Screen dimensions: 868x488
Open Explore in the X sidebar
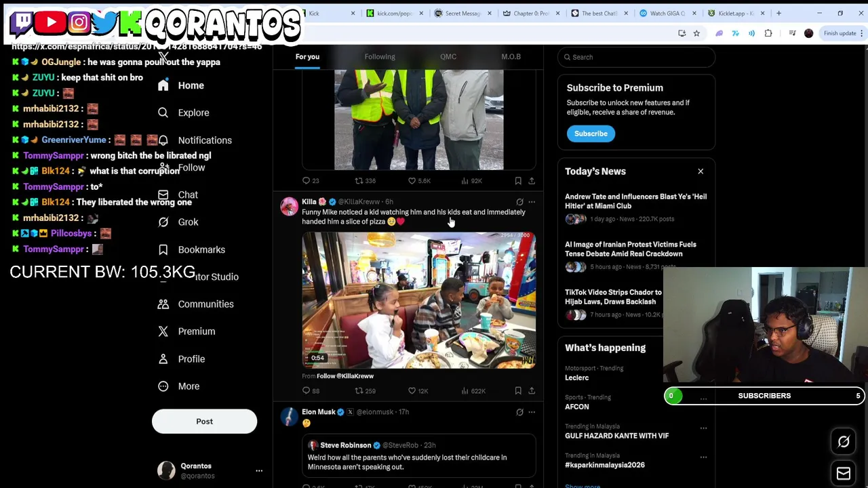click(x=183, y=113)
